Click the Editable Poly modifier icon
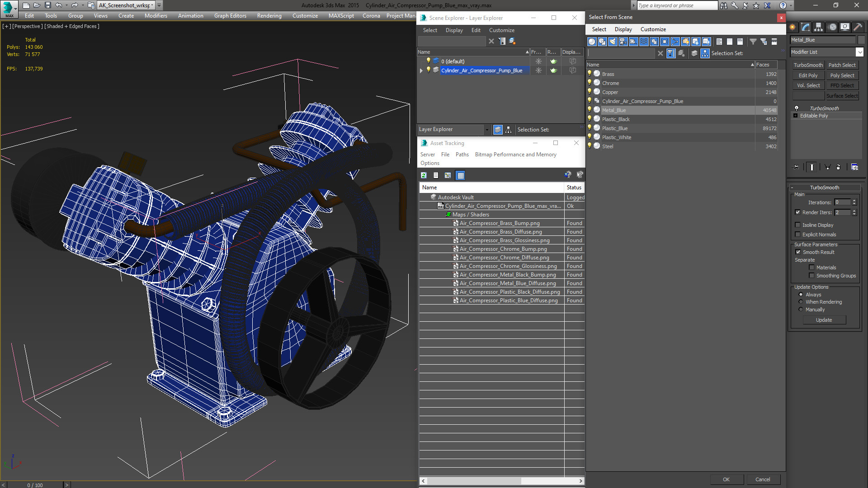The width and height of the screenshot is (868, 488). point(795,116)
